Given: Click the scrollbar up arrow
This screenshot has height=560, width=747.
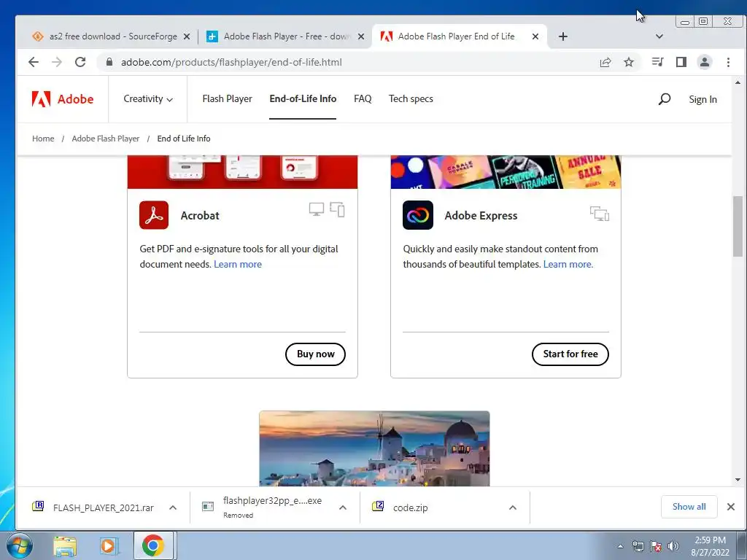Looking at the screenshot, I should pyautogui.click(x=738, y=82).
